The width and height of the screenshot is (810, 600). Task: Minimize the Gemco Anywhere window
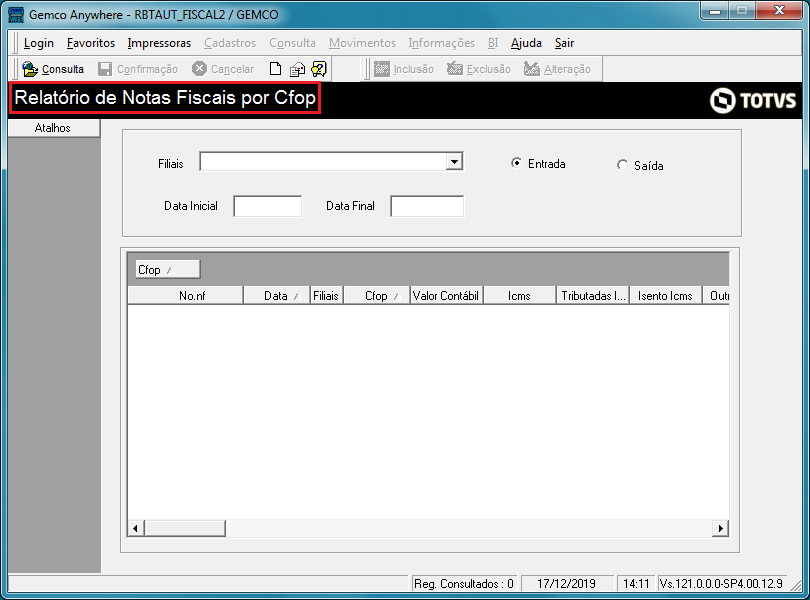coord(715,11)
